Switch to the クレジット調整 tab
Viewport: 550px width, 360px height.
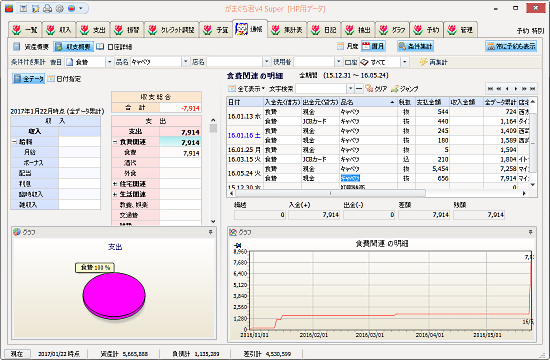tap(172, 30)
